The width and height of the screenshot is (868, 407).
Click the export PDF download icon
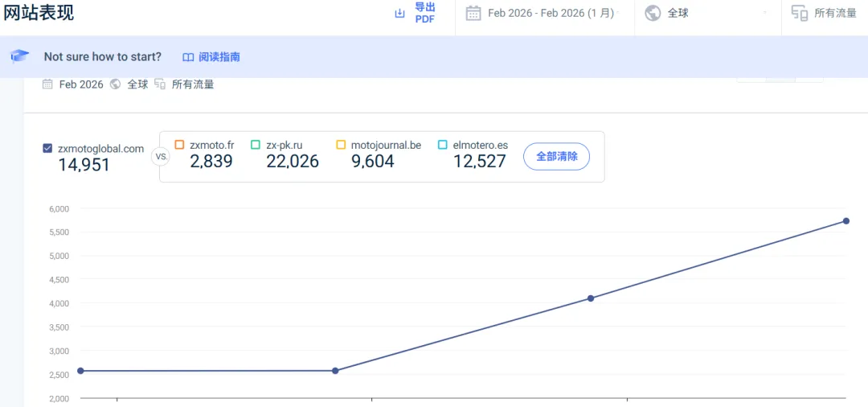coord(399,14)
